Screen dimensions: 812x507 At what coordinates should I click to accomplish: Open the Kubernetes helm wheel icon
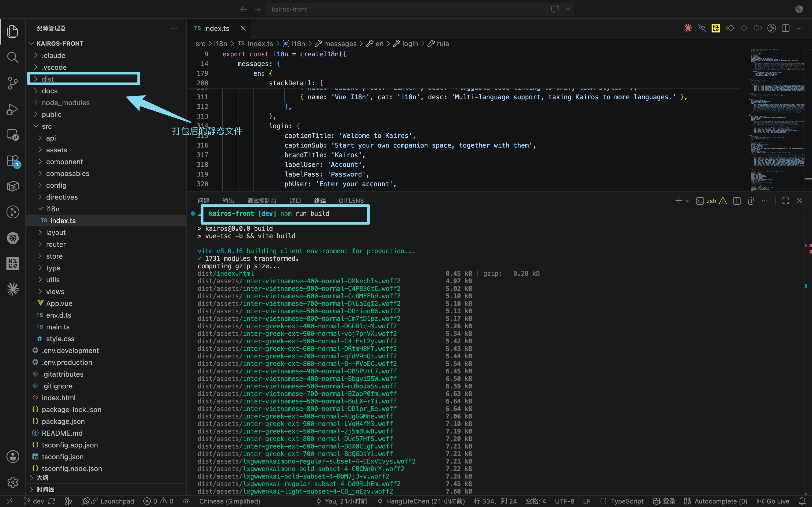click(x=13, y=238)
